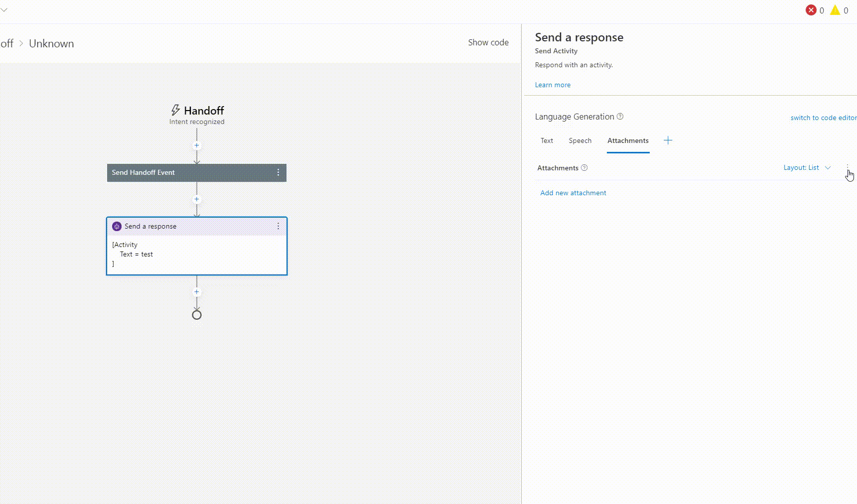This screenshot has height=504, width=857.
Task: Click the Language Generation help icon
Action: [x=620, y=116]
